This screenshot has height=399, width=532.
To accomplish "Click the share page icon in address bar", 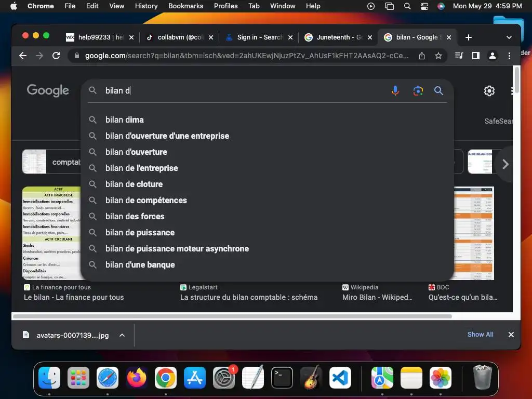I will tap(422, 56).
